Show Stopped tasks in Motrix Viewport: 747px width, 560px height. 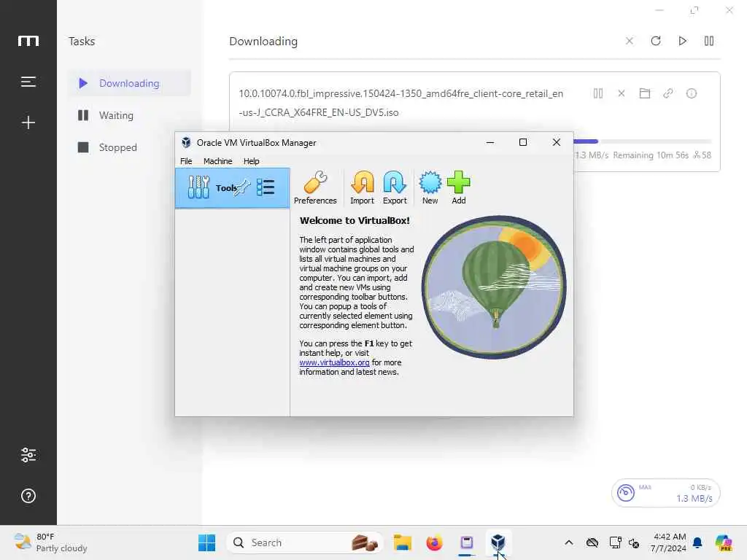click(129, 147)
